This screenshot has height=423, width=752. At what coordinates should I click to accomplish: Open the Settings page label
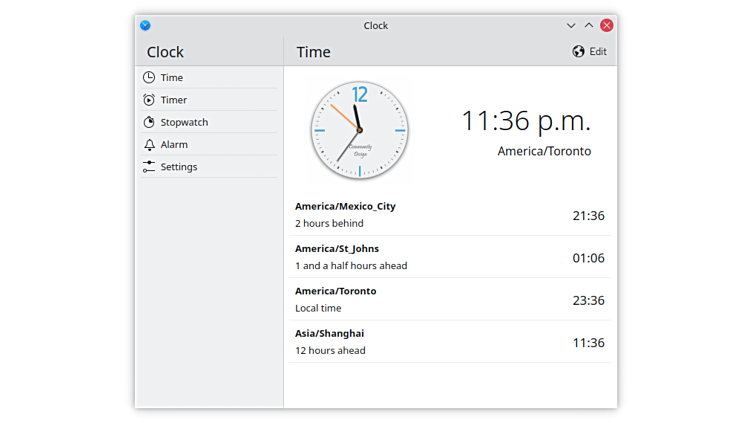pos(179,167)
